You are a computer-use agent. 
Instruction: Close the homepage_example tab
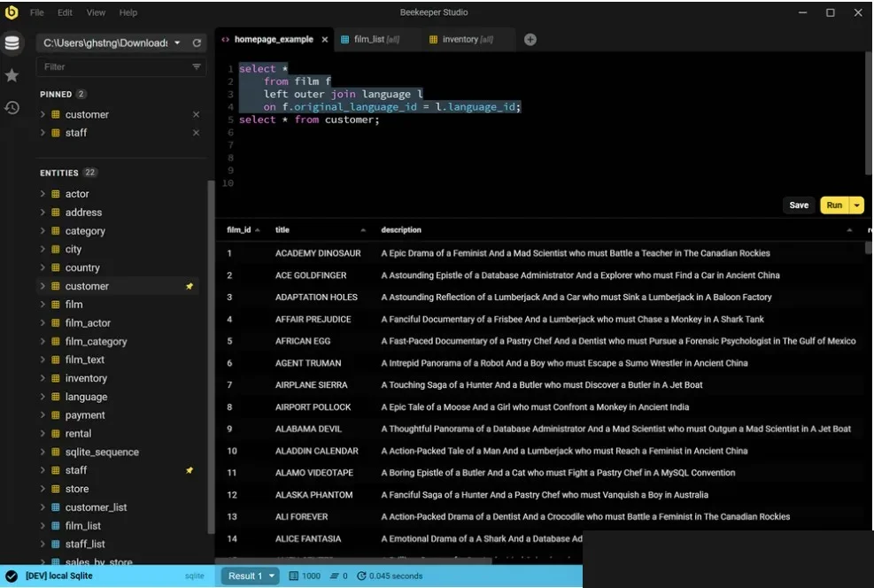324,40
